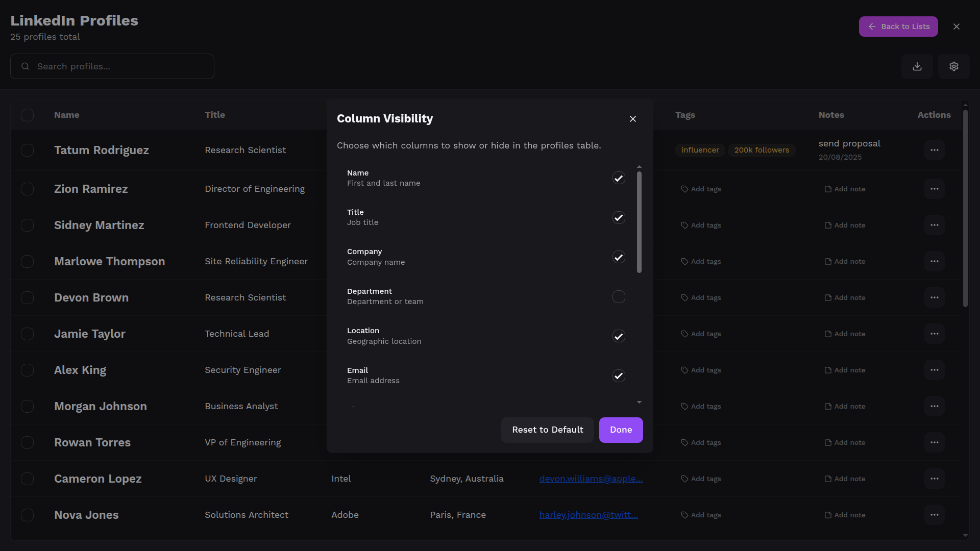
Task: Uncheck the Company column checkbox
Action: (x=619, y=257)
